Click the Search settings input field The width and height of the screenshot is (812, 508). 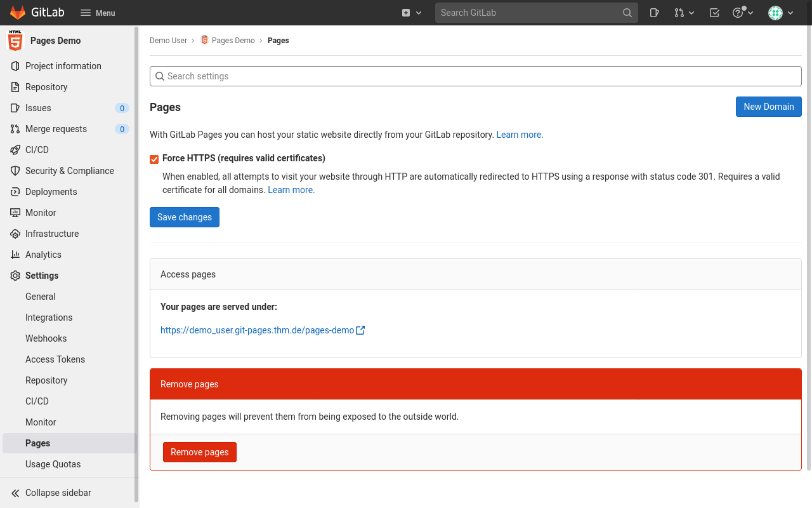[x=476, y=76]
